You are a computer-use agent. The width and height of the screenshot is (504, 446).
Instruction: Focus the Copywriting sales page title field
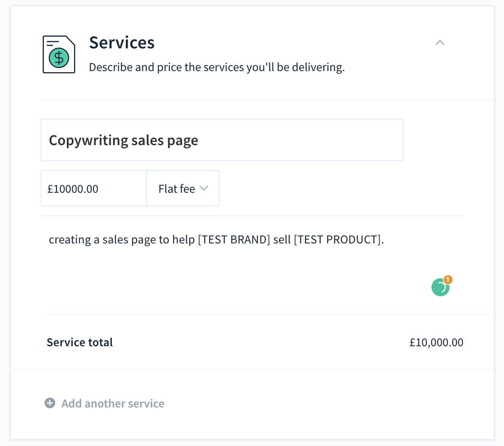click(222, 140)
